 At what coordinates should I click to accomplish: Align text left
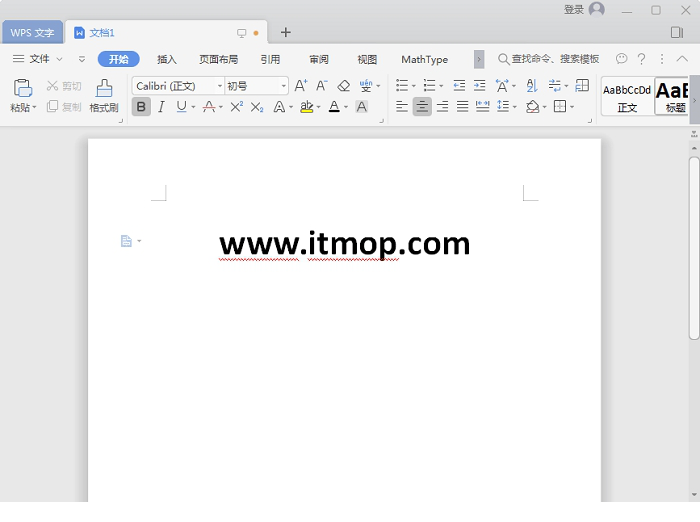(x=402, y=107)
